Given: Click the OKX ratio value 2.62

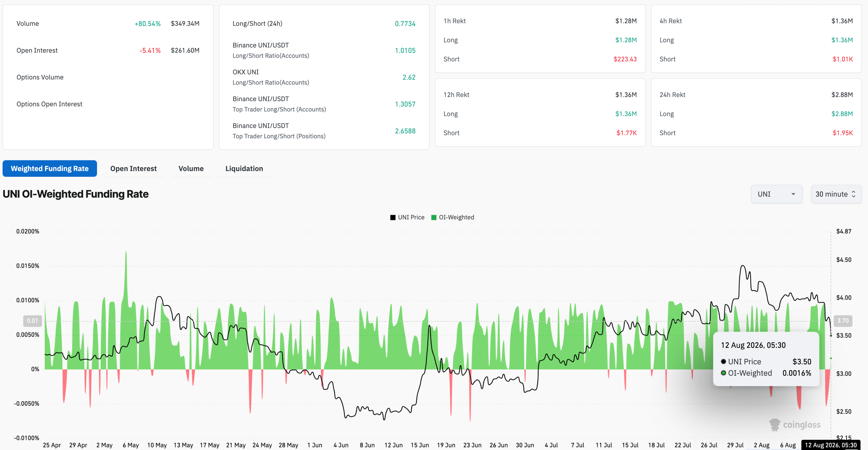Looking at the screenshot, I should (x=409, y=77).
